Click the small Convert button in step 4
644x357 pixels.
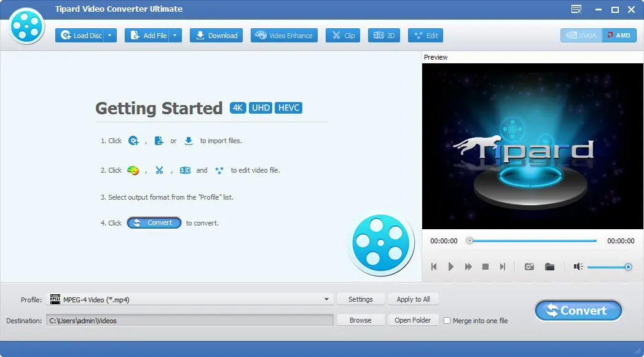click(154, 222)
